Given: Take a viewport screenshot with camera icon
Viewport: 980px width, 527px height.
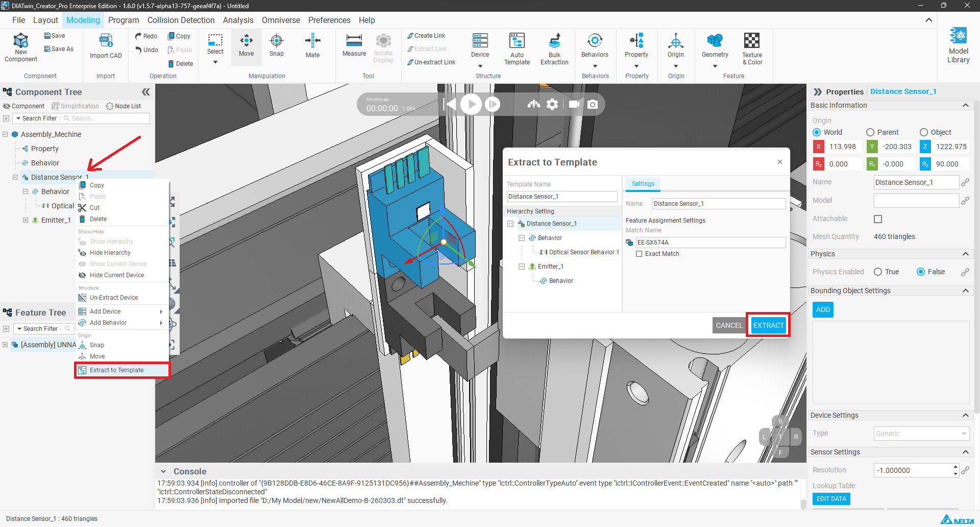Looking at the screenshot, I should (593, 104).
